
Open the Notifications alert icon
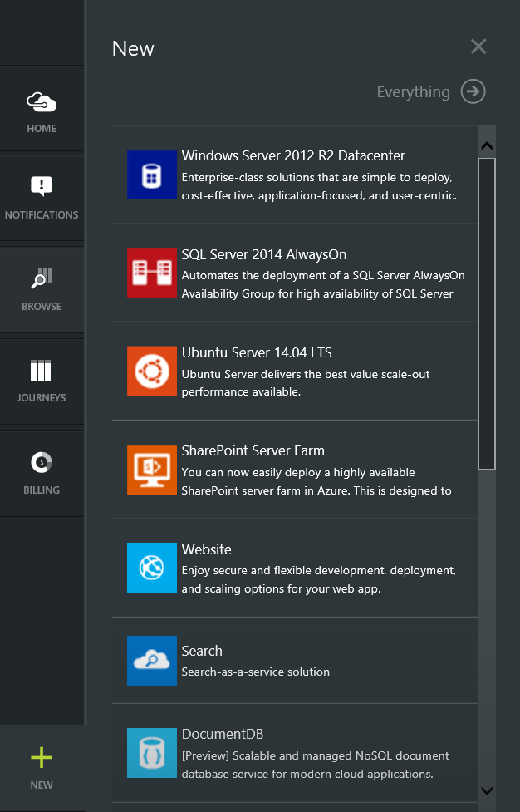tap(42, 186)
